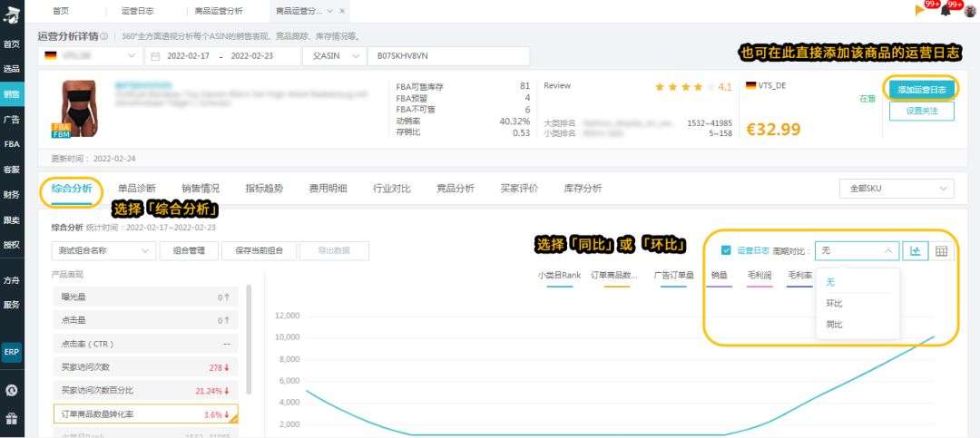Select the 单品诊断 tab

(x=137, y=189)
